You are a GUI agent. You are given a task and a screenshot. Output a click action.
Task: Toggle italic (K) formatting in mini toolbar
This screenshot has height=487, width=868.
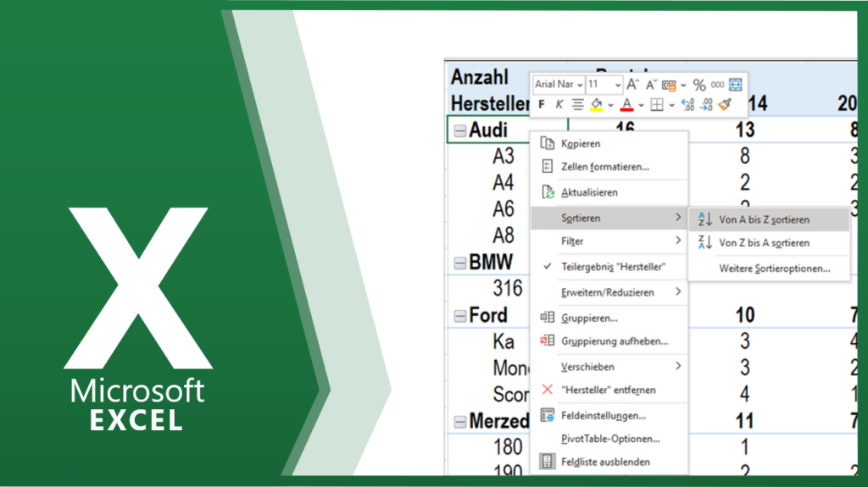[559, 104]
